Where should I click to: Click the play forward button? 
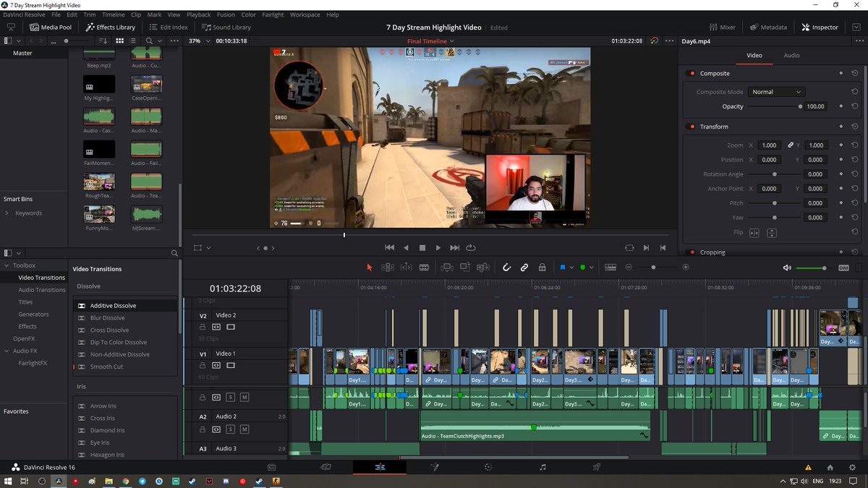(x=438, y=247)
